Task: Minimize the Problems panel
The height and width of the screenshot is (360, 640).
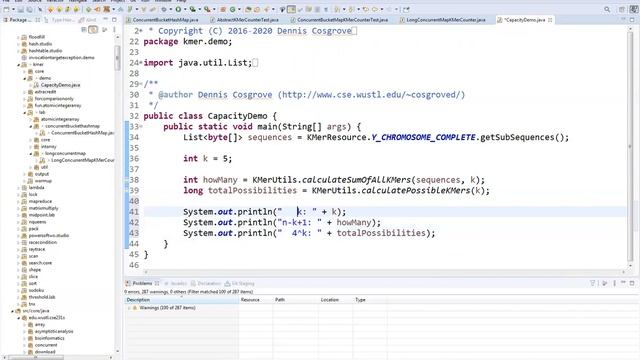Action: [x=623, y=282]
